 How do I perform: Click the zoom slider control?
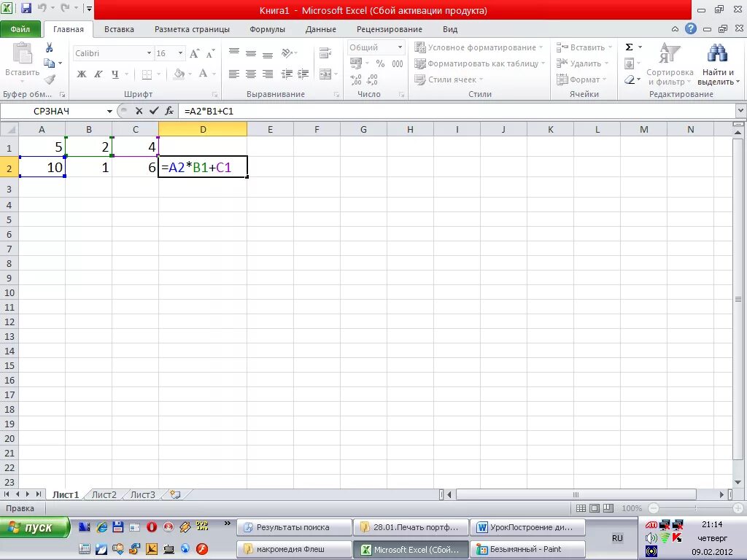click(695, 508)
